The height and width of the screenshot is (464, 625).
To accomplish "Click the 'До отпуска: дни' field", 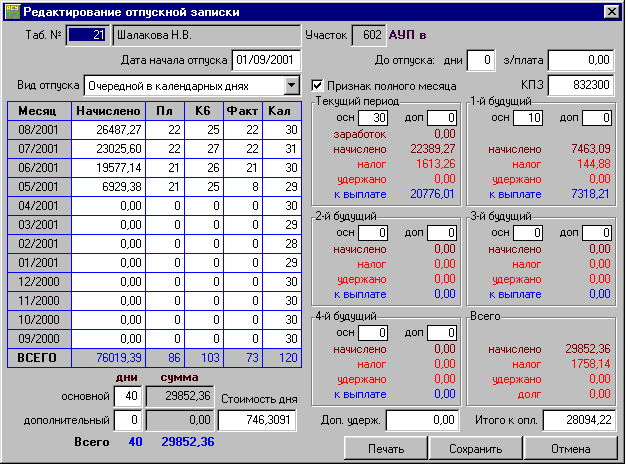I will (481, 60).
